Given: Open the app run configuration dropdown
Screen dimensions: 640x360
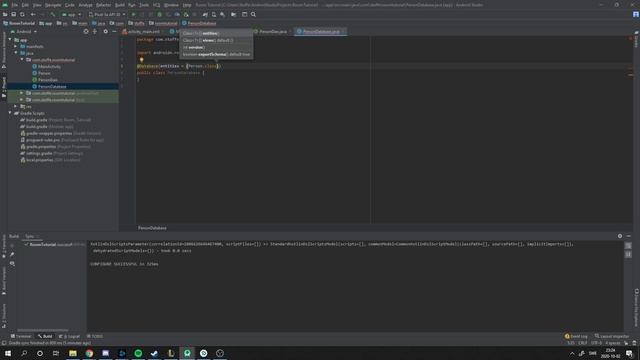Looking at the screenshot, I should pyautogui.click(x=71, y=14).
